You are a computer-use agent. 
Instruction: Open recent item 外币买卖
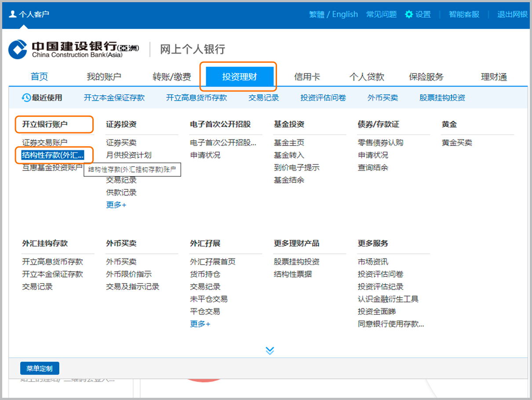[x=383, y=98]
